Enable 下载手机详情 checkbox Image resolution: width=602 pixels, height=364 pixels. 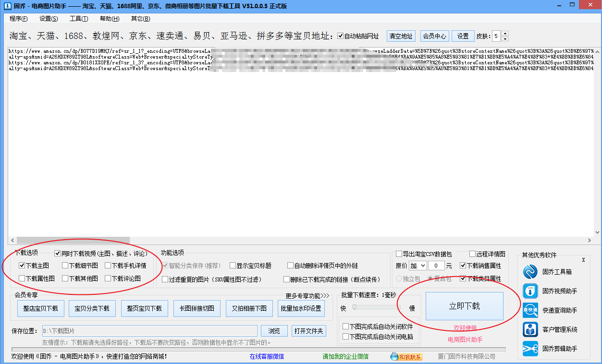coord(108,266)
